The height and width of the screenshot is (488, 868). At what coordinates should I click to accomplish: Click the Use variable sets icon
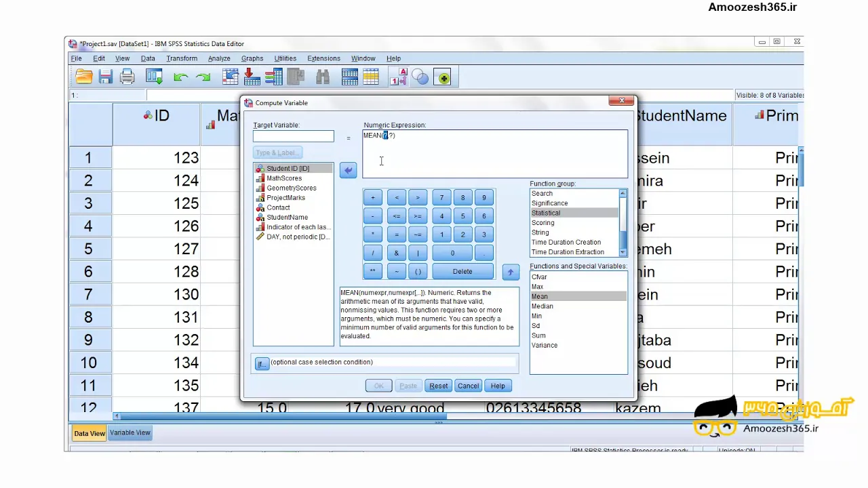pyautogui.click(x=420, y=77)
